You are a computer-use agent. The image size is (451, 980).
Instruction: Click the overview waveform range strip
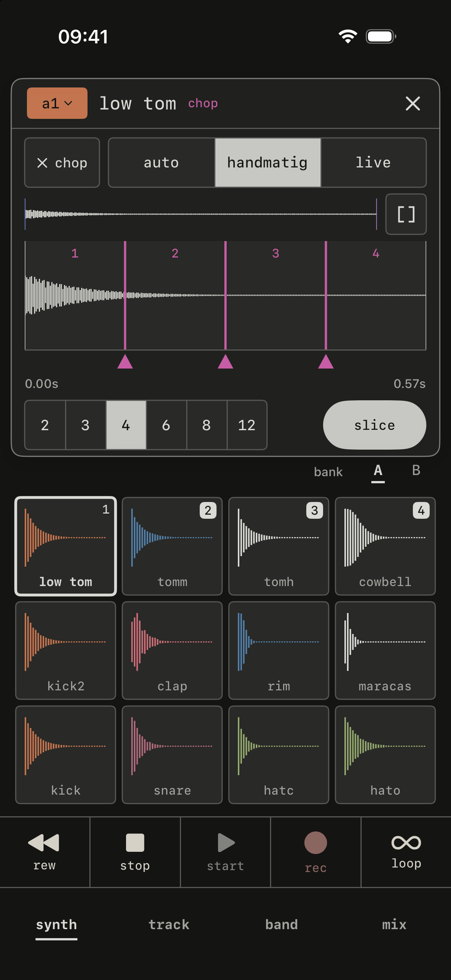tap(201, 214)
